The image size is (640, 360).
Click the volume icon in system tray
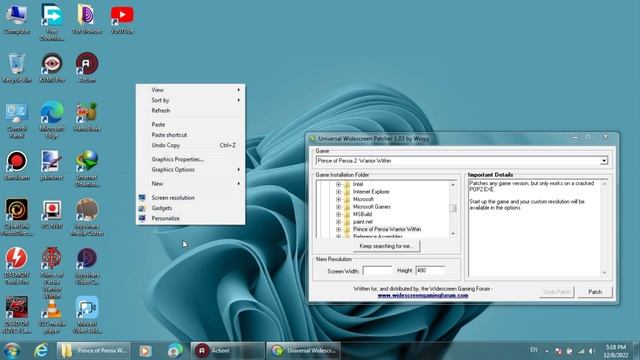(x=592, y=351)
